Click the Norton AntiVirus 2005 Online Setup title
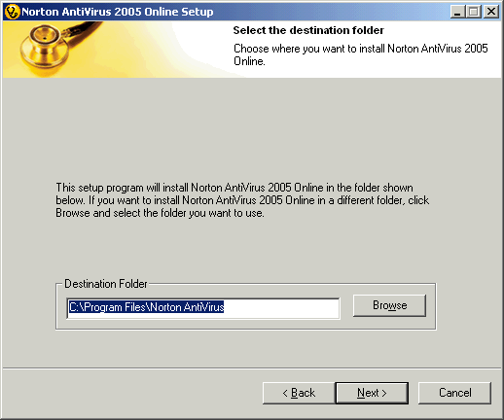 tap(118, 12)
